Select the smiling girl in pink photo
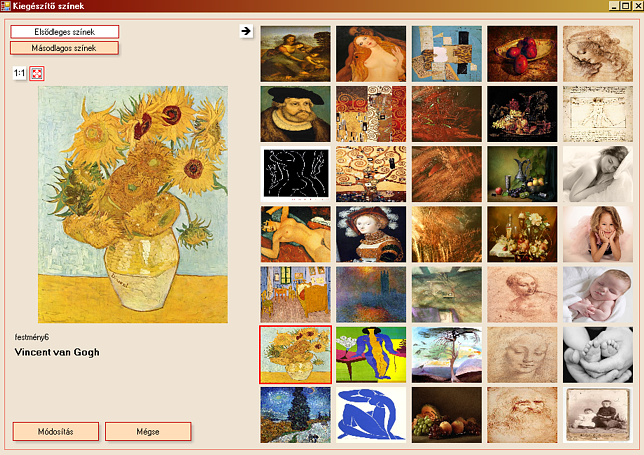This screenshot has height=455, width=644. pos(598,234)
